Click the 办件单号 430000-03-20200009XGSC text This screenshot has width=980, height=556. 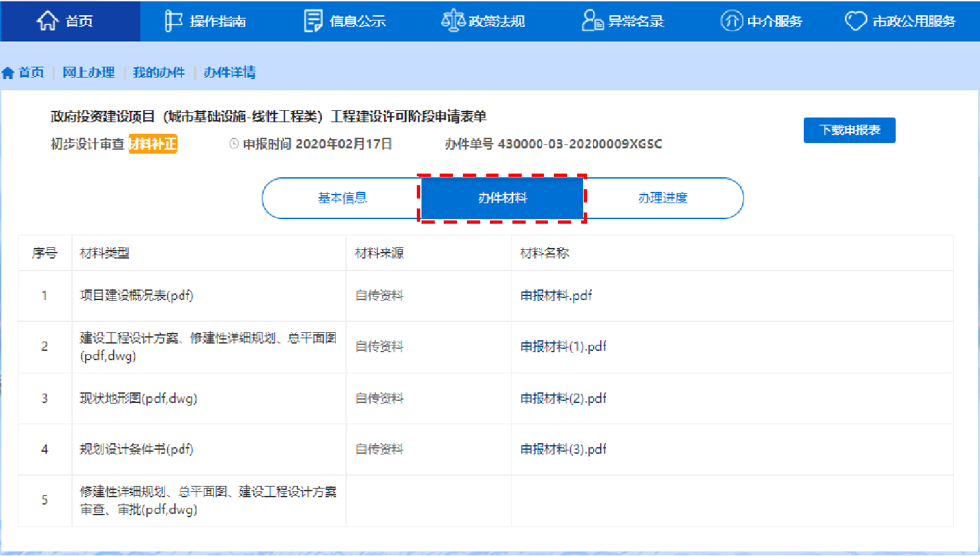553,144
